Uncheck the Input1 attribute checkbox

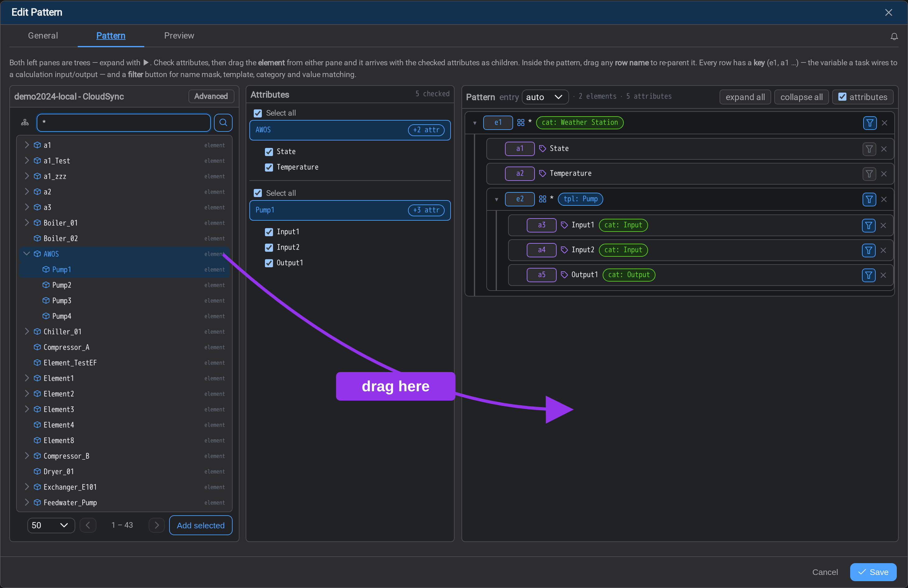click(269, 232)
